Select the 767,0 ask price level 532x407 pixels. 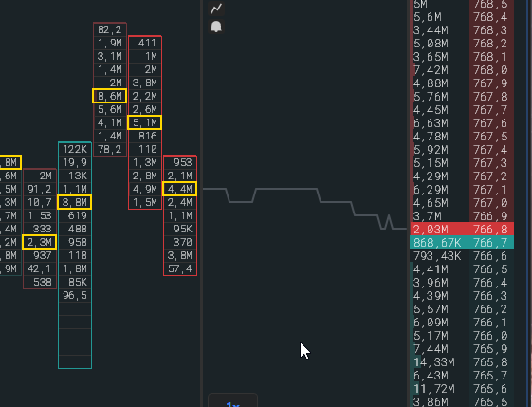pos(490,203)
